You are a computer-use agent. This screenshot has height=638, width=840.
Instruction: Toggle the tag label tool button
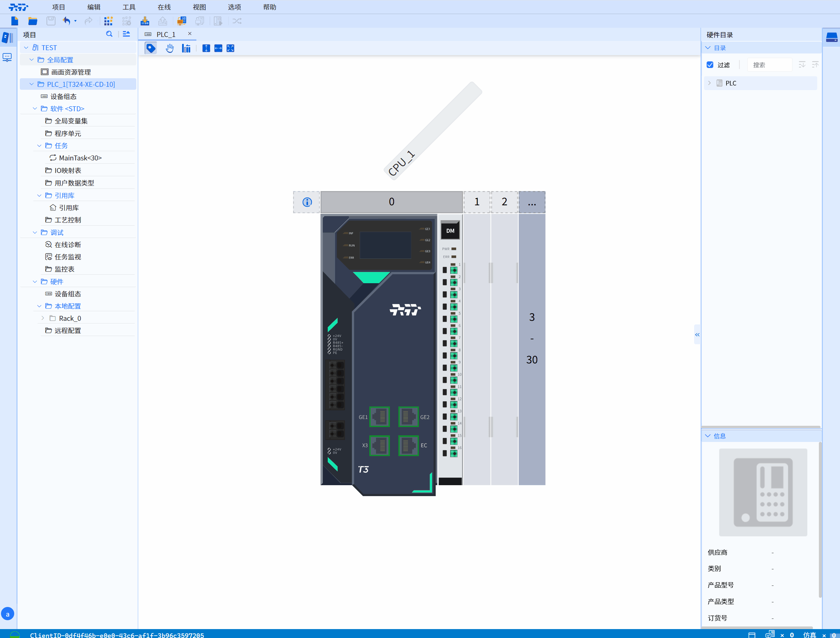151,48
